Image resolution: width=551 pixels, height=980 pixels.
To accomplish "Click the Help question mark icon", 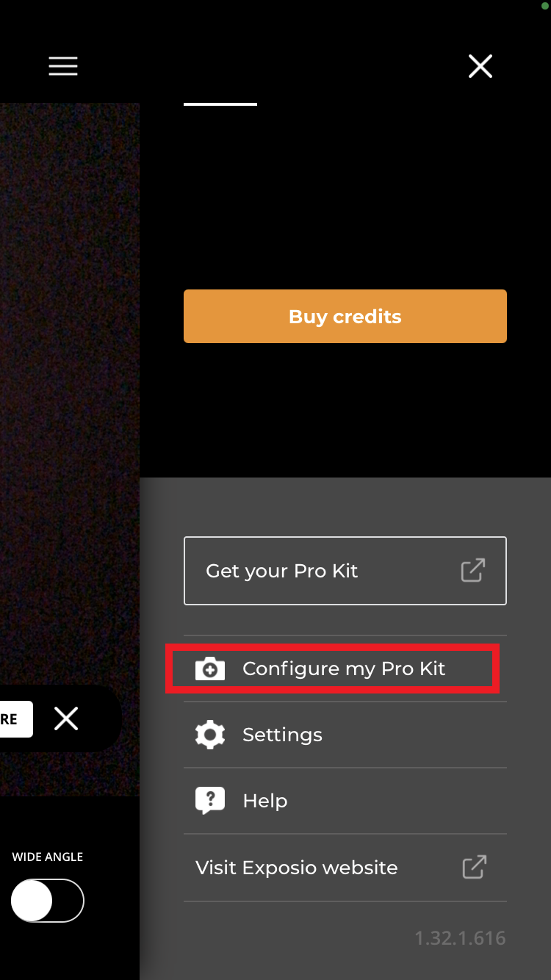I will pos(210,801).
